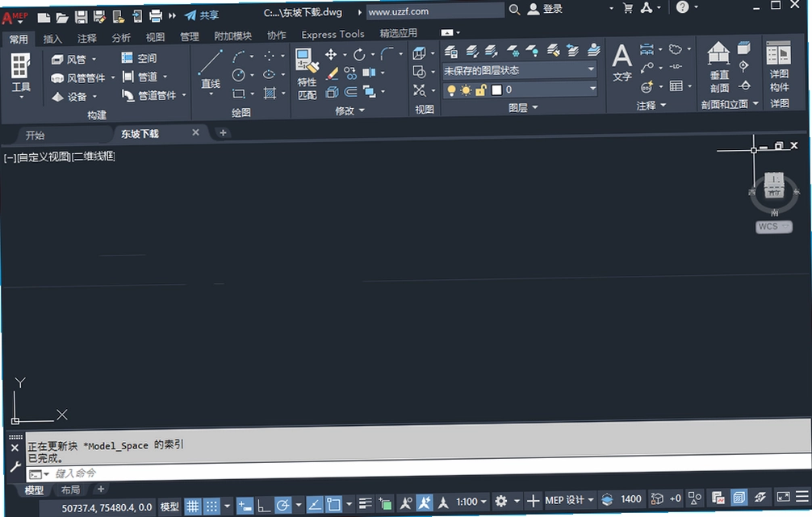812x517 pixels.
Task: Click the www.uzzf.com search field
Action: pyautogui.click(x=435, y=10)
